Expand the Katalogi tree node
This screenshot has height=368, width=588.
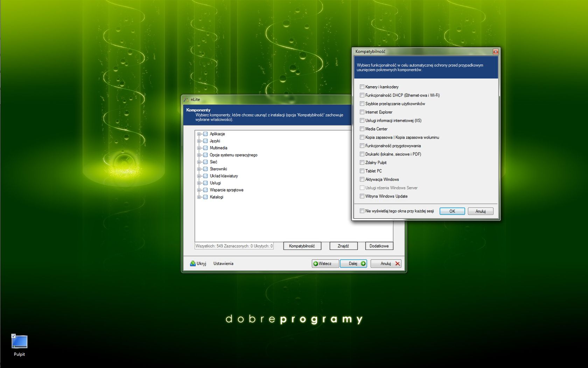click(x=199, y=197)
